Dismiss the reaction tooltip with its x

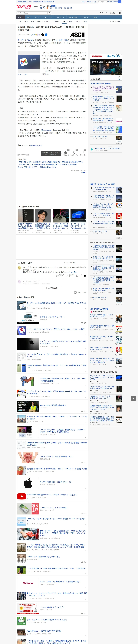click(60, 152)
